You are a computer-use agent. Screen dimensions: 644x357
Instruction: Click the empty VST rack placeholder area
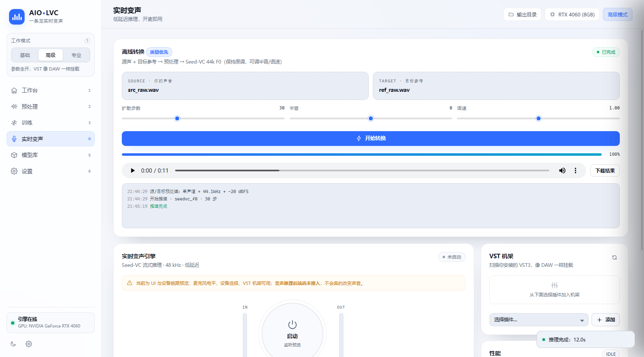click(555, 290)
